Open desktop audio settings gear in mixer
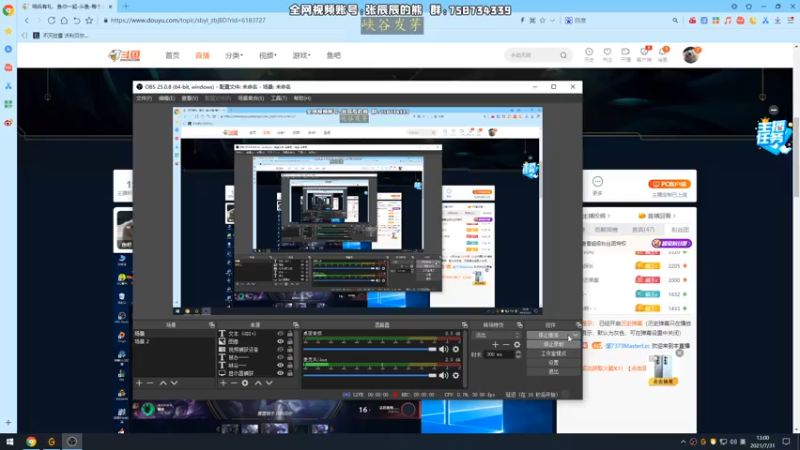The height and width of the screenshot is (450, 800). tap(456, 349)
